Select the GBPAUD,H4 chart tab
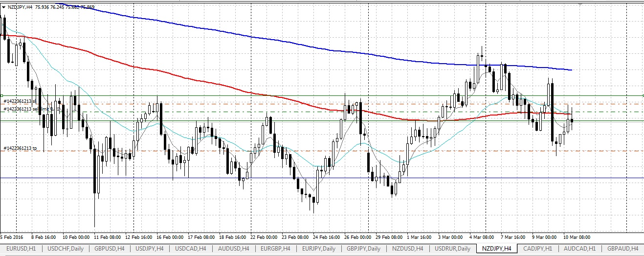644x256 pixels. tap(622, 249)
